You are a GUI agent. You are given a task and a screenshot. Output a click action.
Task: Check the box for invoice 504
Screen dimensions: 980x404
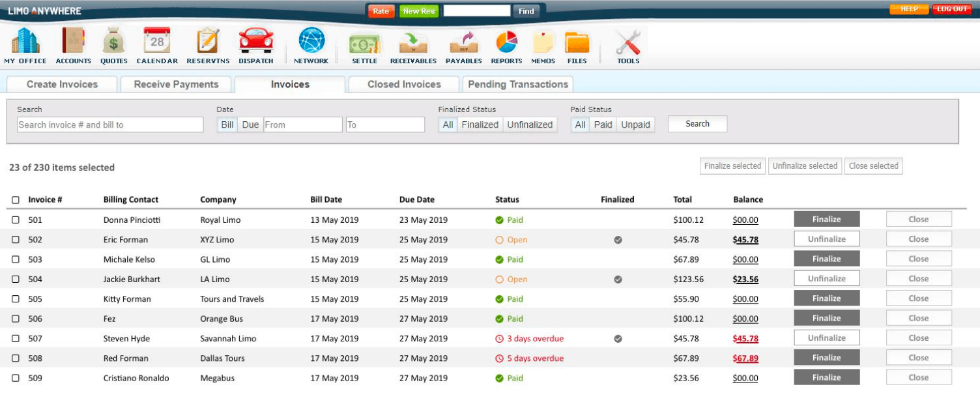coord(16,280)
